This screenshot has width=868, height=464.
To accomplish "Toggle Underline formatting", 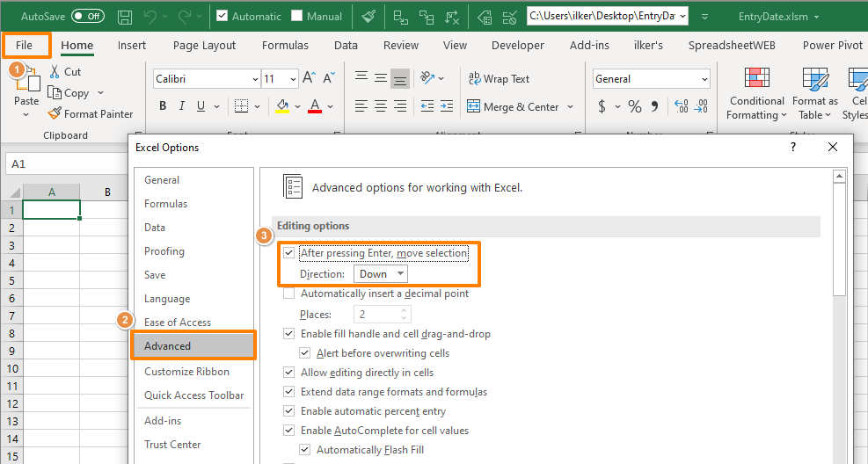I will (x=201, y=105).
